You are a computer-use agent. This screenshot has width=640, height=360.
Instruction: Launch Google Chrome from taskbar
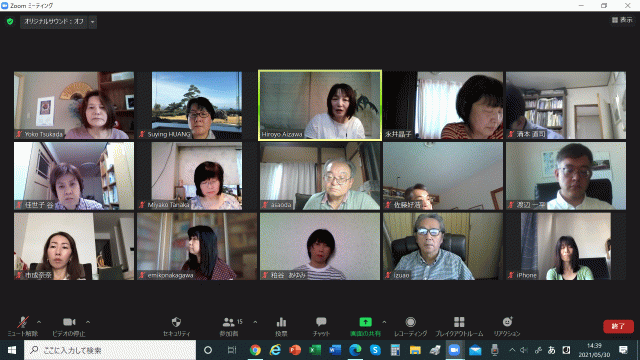coord(255,350)
